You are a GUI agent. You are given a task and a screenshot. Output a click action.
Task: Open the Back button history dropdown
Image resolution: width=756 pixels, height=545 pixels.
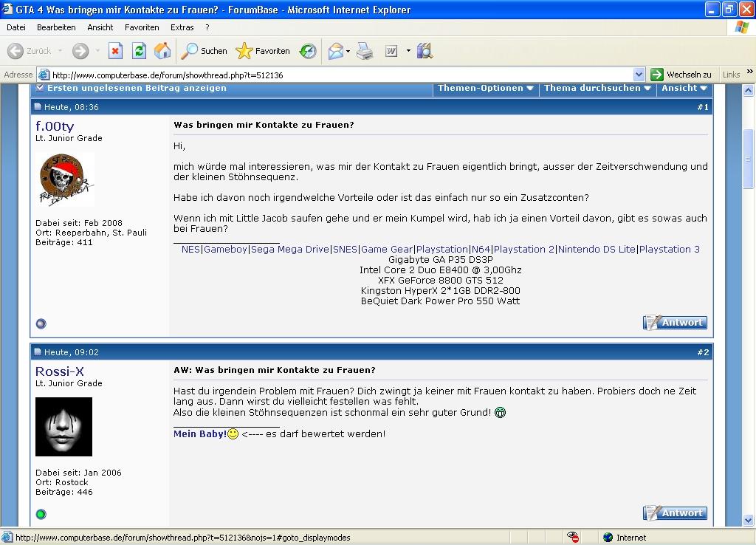pos(61,51)
